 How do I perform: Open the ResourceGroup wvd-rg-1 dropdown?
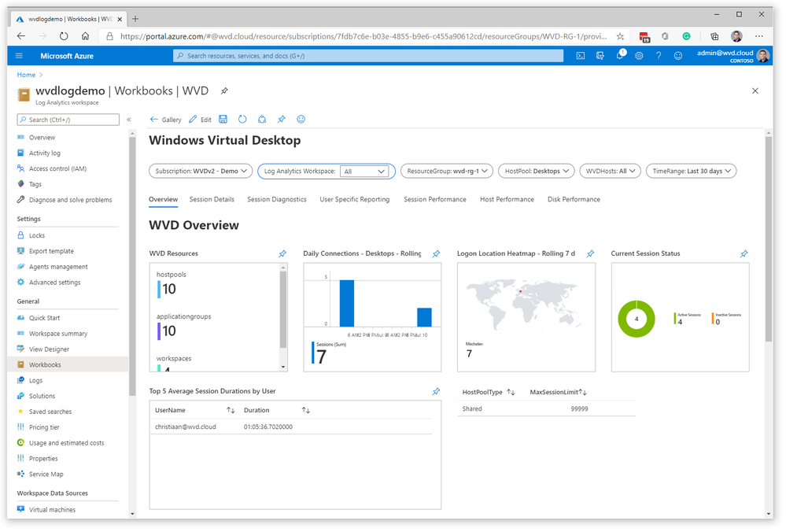tap(447, 171)
